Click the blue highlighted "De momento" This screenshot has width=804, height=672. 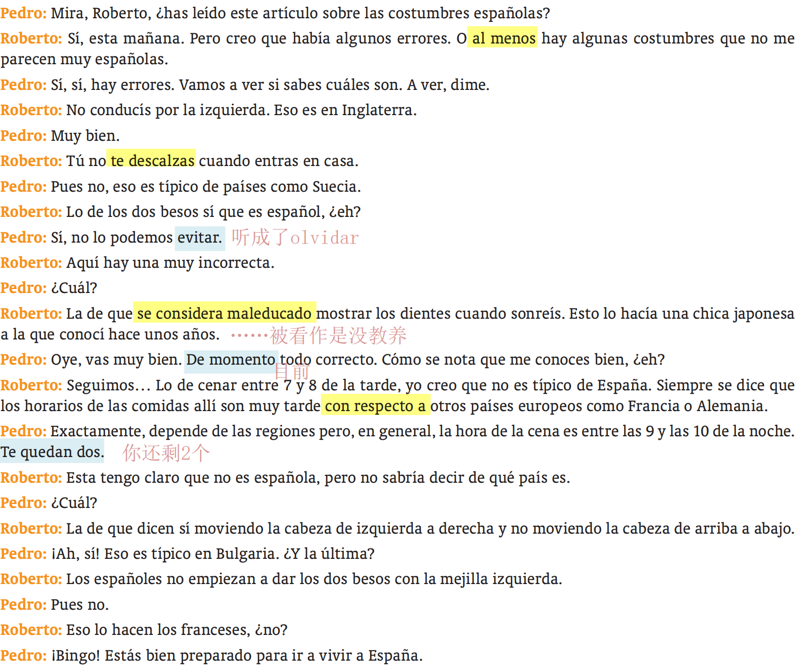[x=231, y=360]
